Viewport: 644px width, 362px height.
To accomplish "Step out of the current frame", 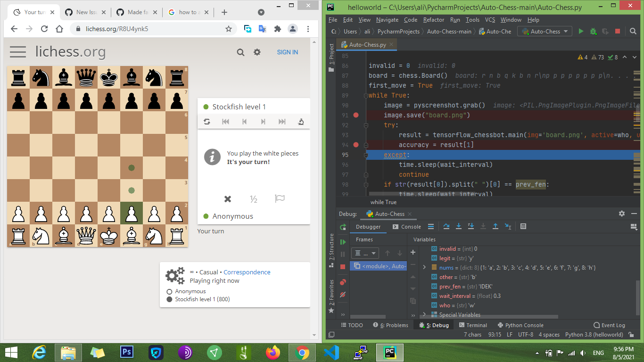I will pyautogui.click(x=495, y=226).
